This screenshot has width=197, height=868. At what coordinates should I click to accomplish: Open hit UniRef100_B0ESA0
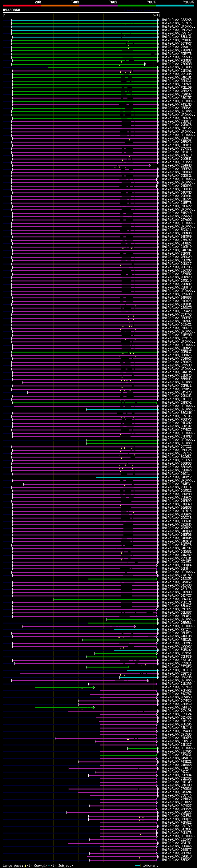click(x=176, y=650)
